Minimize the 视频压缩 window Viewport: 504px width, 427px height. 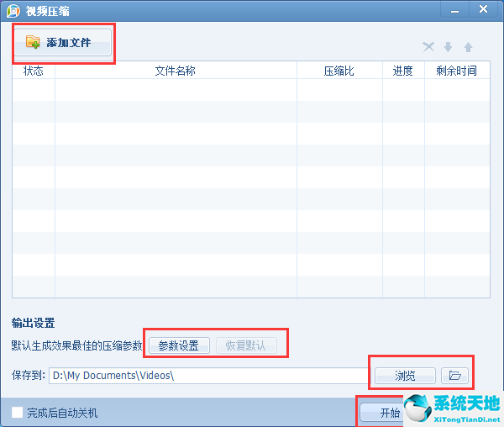[x=454, y=10]
